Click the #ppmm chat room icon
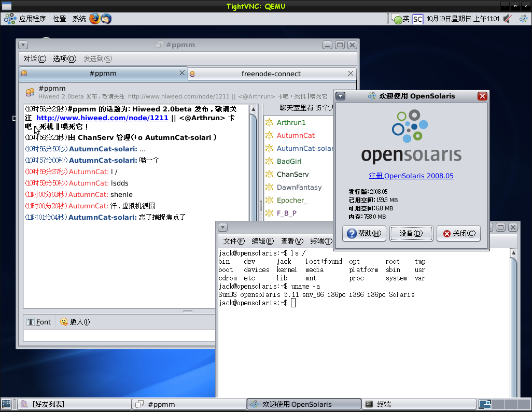The height and width of the screenshot is (412, 532). pyautogui.click(x=30, y=92)
